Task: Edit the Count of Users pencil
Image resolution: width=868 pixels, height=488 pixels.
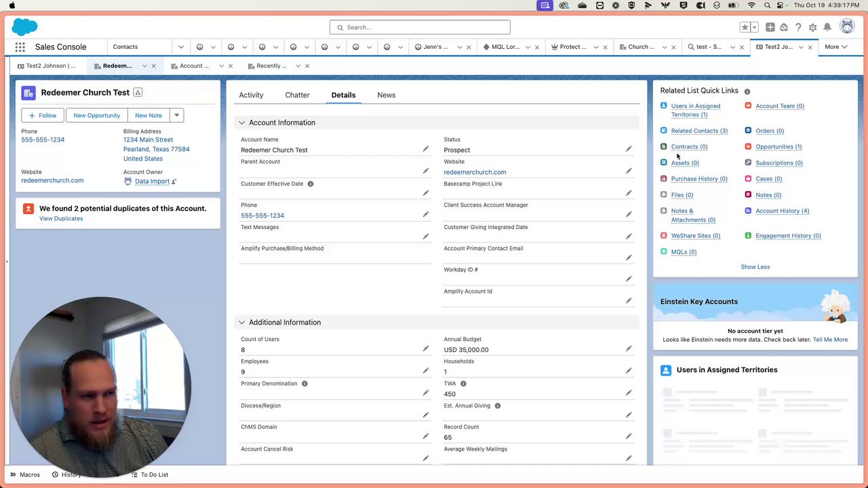Action: [426, 348]
